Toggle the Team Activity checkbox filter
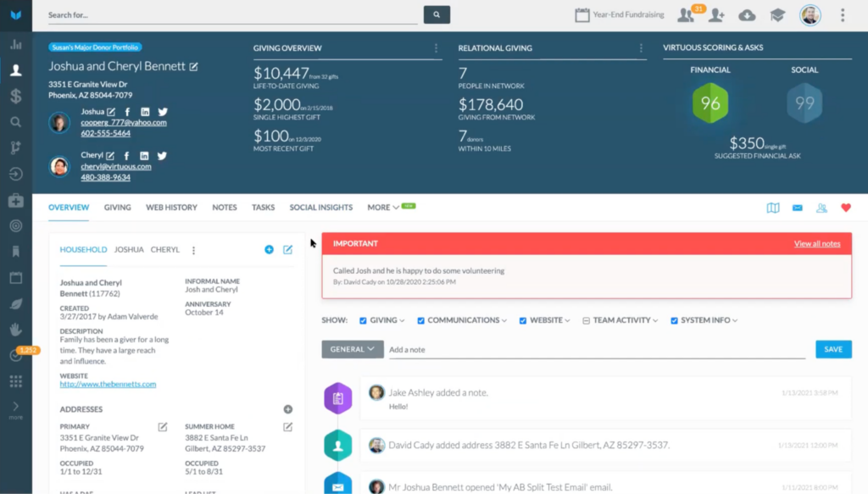Viewport: 868px width, 494px height. coord(587,320)
